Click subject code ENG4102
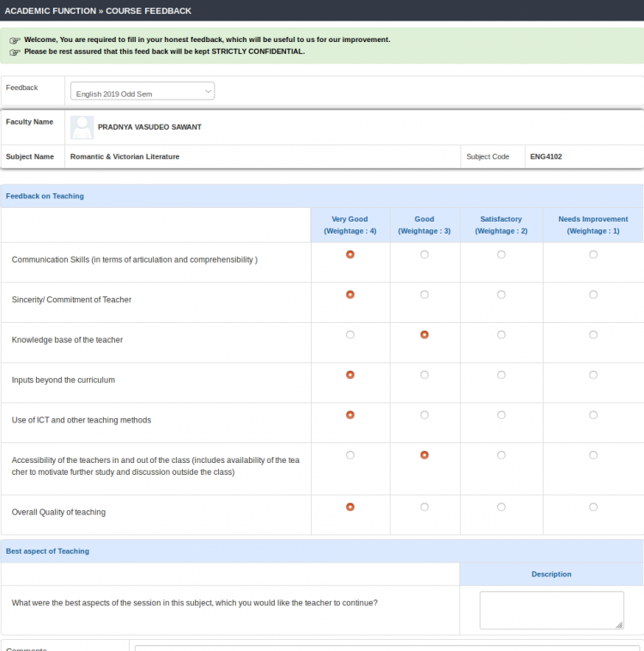 546,156
